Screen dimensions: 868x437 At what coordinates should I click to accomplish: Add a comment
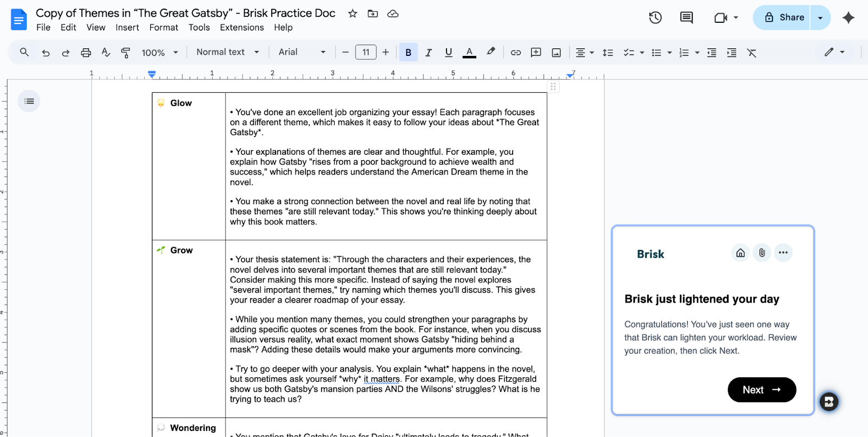pyautogui.click(x=536, y=53)
